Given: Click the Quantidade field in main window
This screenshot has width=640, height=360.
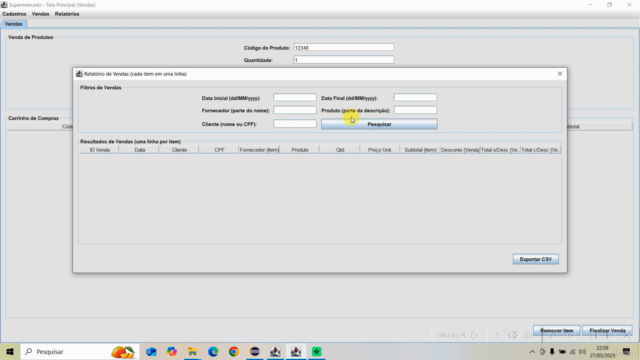Looking at the screenshot, I should click(x=344, y=60).
